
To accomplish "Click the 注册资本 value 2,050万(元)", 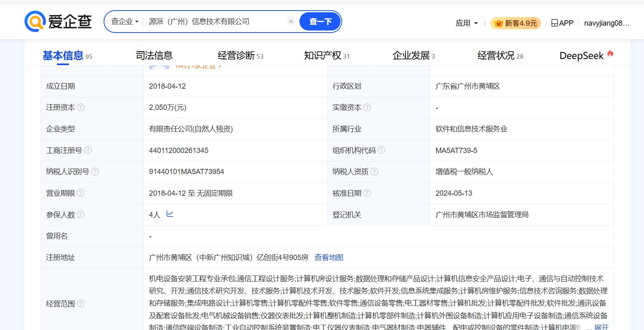I will (x=167, y=107).
